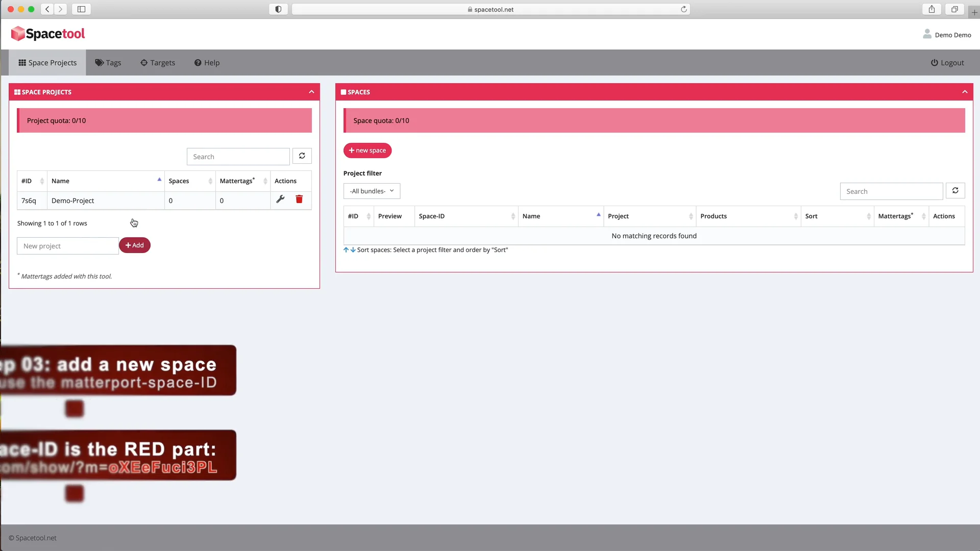The image size is (980, 551).
Task: Focus the New project input field
Action: [x=68, y=246]
